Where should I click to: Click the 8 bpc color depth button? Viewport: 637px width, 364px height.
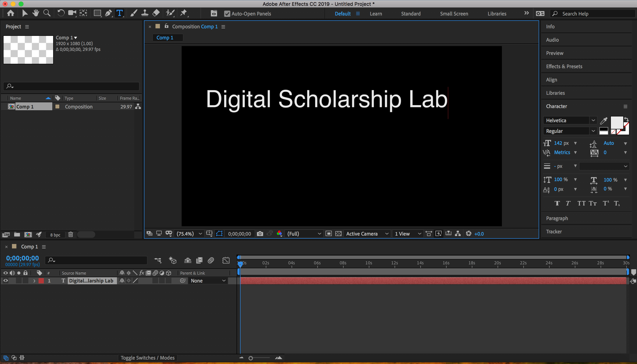(55, 235)
